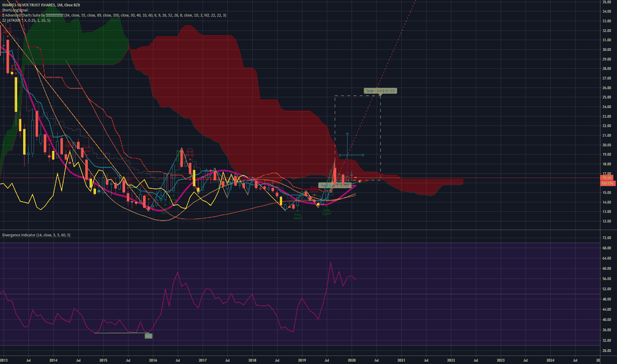Click 2015 on the time axis
The height and width of the screenshot is (364, 617).
click(x=103, y=360)
